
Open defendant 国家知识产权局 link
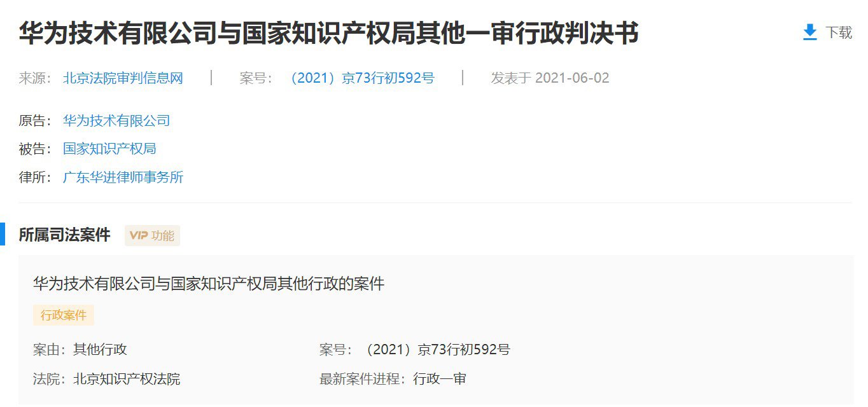(x=109, y=149)
